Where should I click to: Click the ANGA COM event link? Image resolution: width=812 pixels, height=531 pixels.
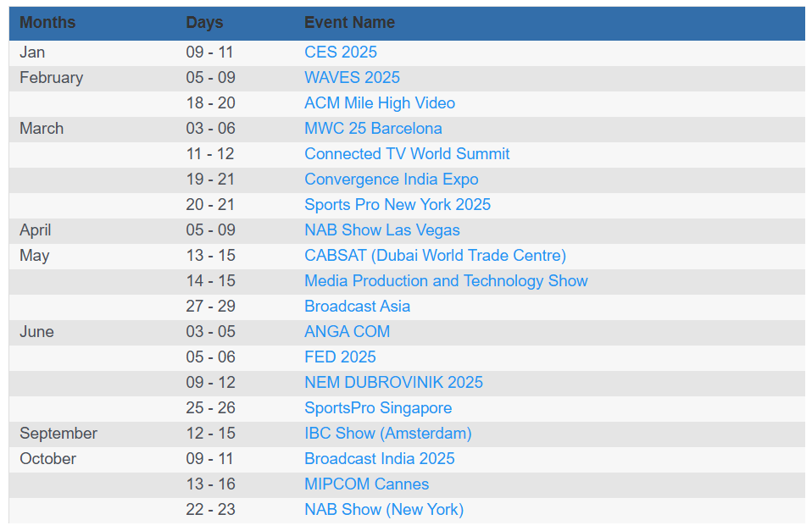(x=347, y=331)
